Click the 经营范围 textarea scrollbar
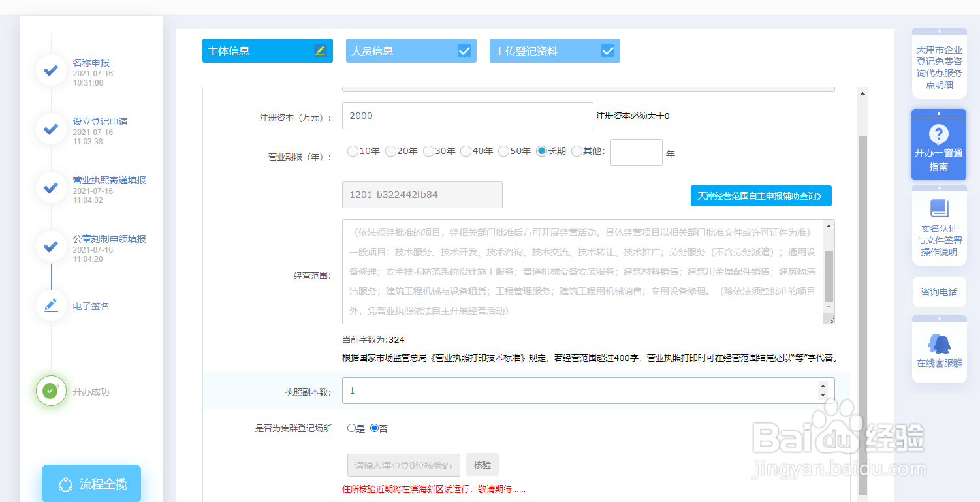This screenshot has height=502, width=980. [x=828, y=272]
